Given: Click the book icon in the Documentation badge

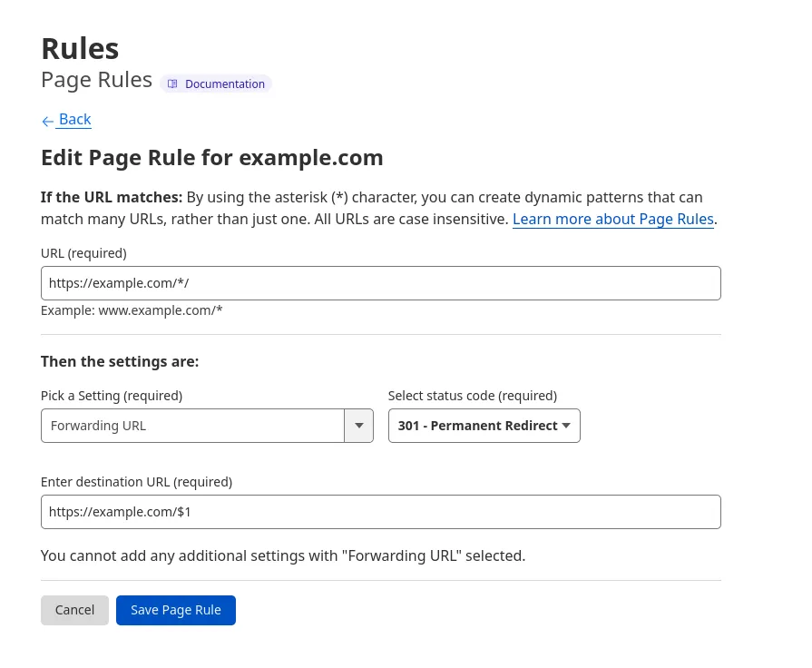Looking at the screenshot, I should (172, 84).
